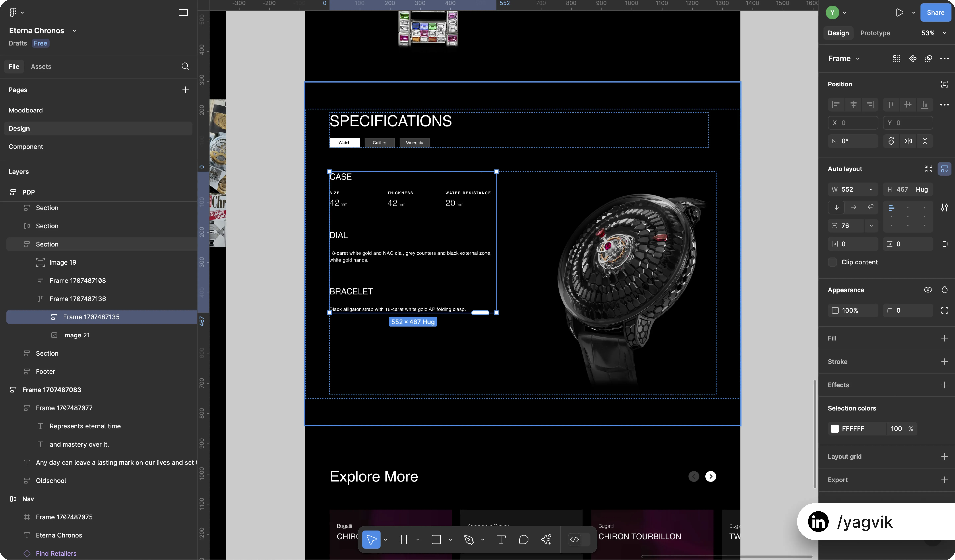Toggle the sidebar minimize UI icon
This screenshot has width=955, height=560.
(183, 12)
